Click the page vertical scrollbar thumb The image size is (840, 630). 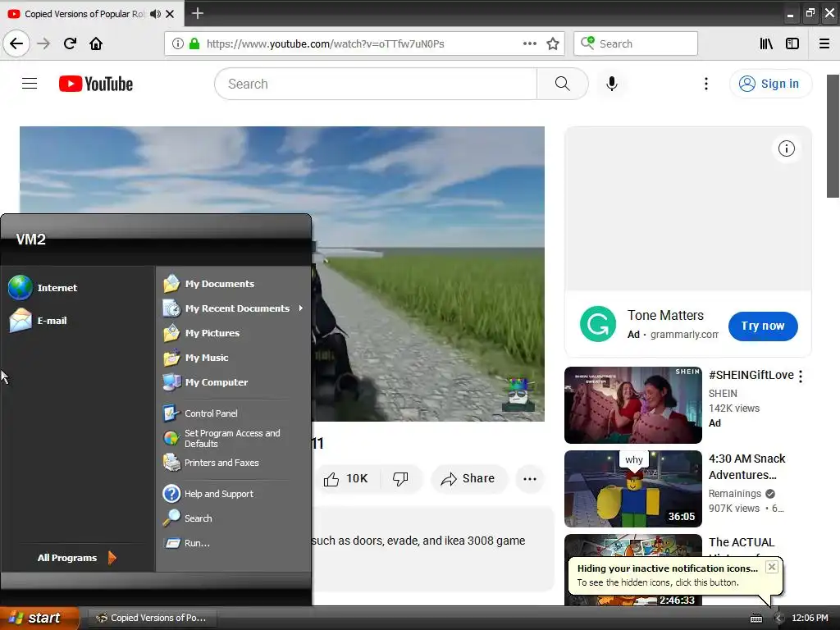(833, 136)
